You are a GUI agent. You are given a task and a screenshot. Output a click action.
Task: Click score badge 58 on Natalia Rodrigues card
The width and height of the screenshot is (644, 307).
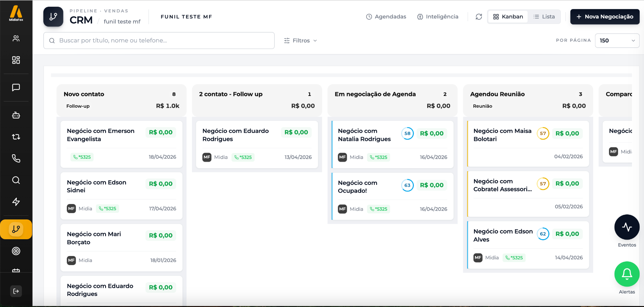click(408, 134)
